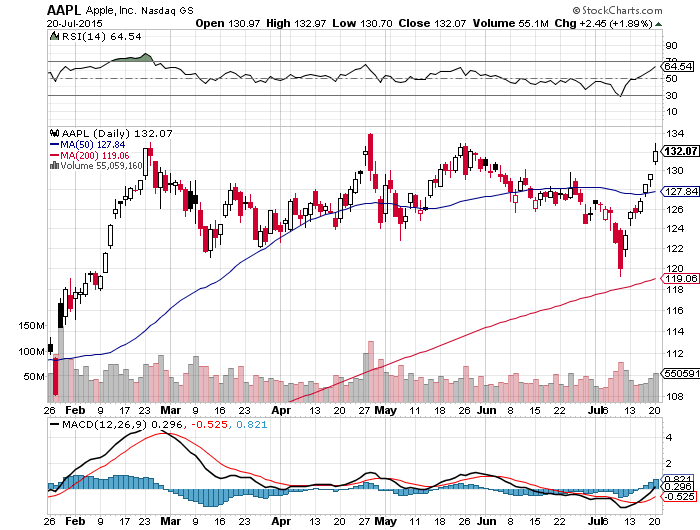Click the Close 132.07 header value
The image size is (700, 530).
point(432,23)
